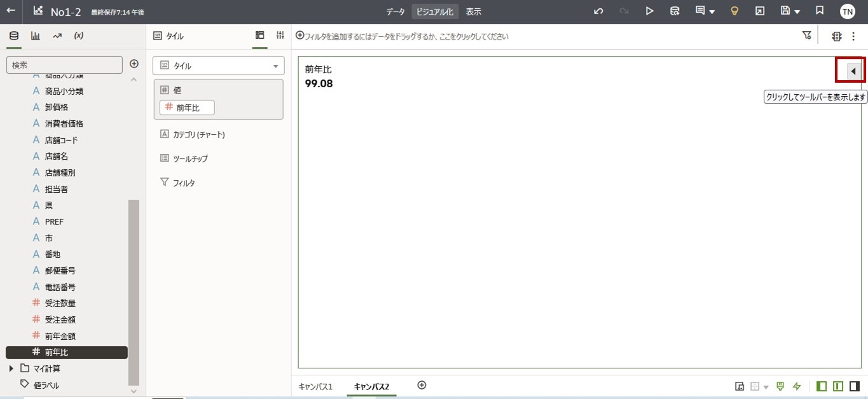Viewport: 868px width, 399px height.
Task: Open the save options dropdown arrow
Action: pyautogui.click(x=796, y=11)
